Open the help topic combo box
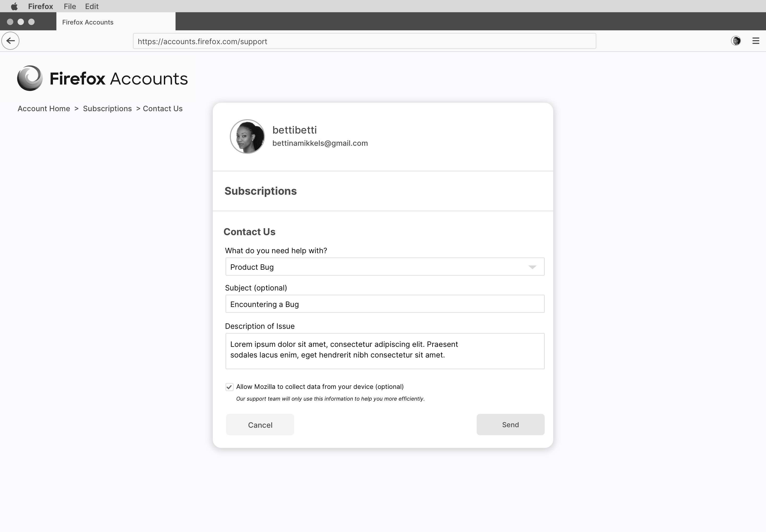766x532 pixels. [x=385, y=267]
